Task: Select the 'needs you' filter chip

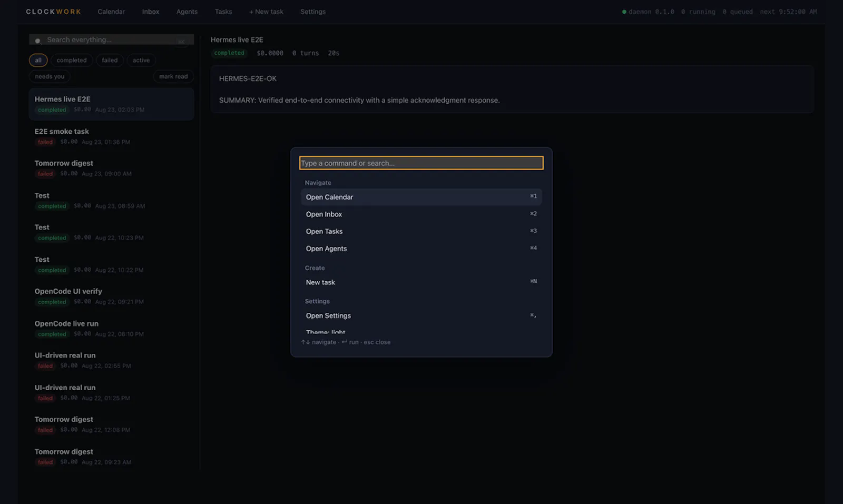Action: (50, 76)
